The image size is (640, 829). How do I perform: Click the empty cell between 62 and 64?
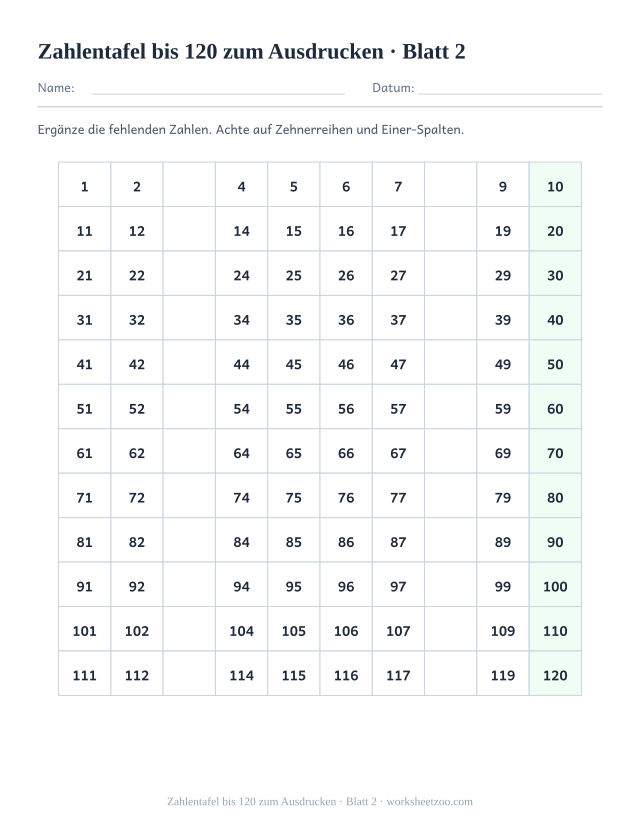point(189,451)
